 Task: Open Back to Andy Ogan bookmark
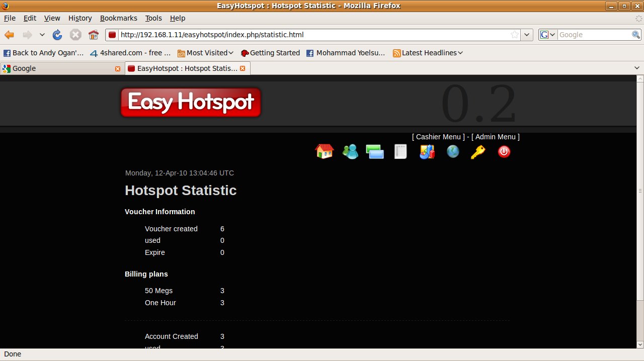pyautogui.click(x=44, y=53)
